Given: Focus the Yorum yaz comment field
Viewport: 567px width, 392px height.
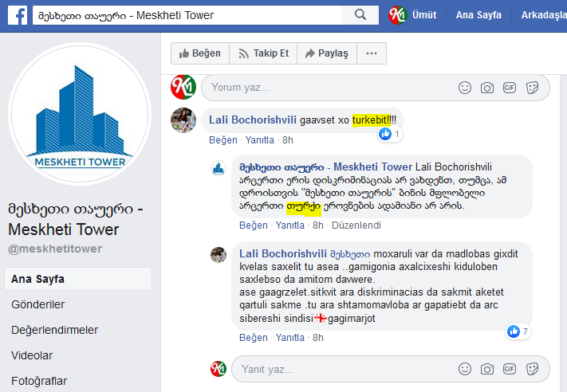Looking at the screenshot, I should [376, 88].
